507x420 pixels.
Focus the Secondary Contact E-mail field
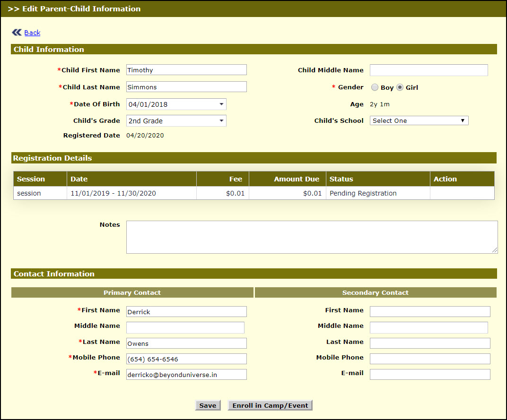pos(429,375)
